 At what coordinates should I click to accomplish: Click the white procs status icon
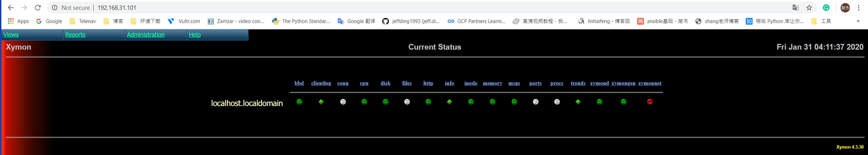coord(557,102)
